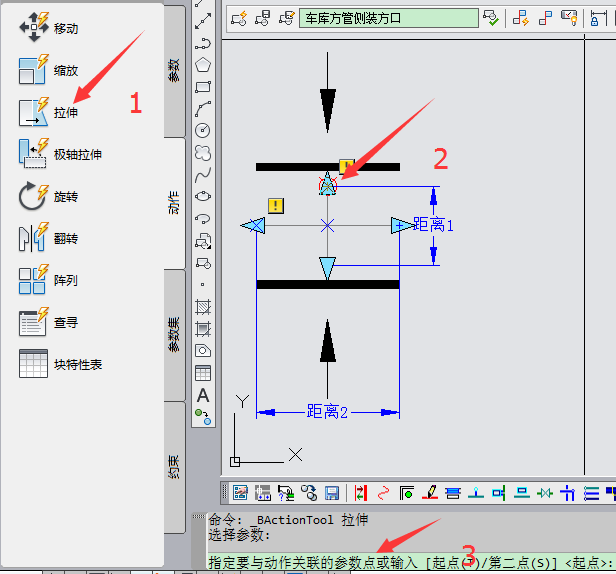Click the left cyan arrow grip

tap(253, 226)
